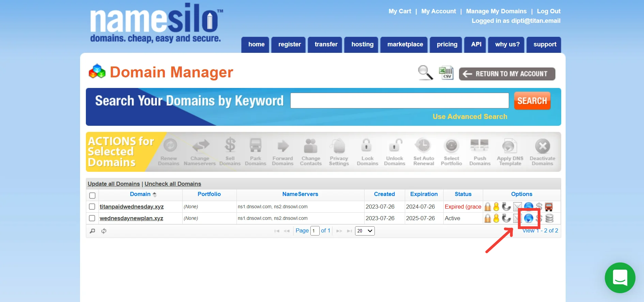Check the select-all checkbox in the table header
644x302 pixels.
[x=92, y=196]
